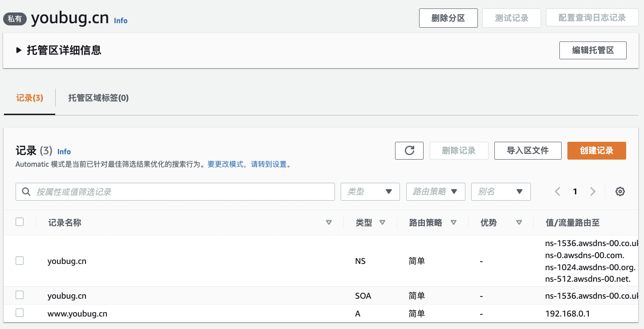Click 值/流量路由至 column header
This screenshot has height=329, width=644.
pos(573,222)
